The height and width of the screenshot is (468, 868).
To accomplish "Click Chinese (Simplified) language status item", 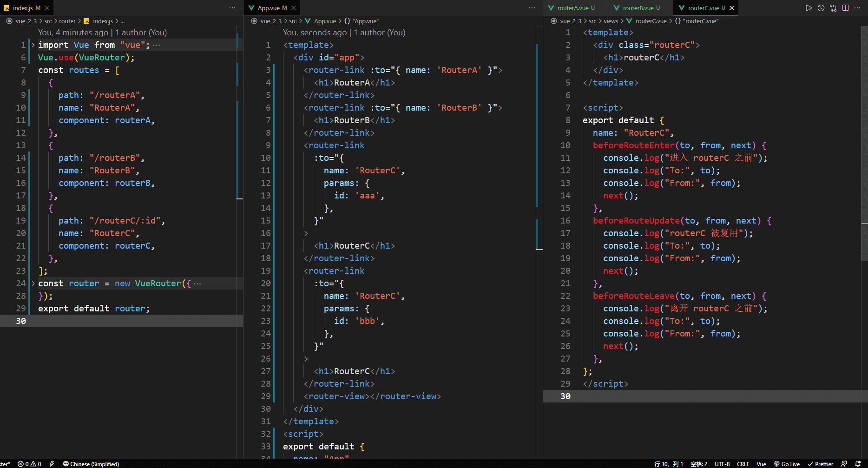I will 91,464.
